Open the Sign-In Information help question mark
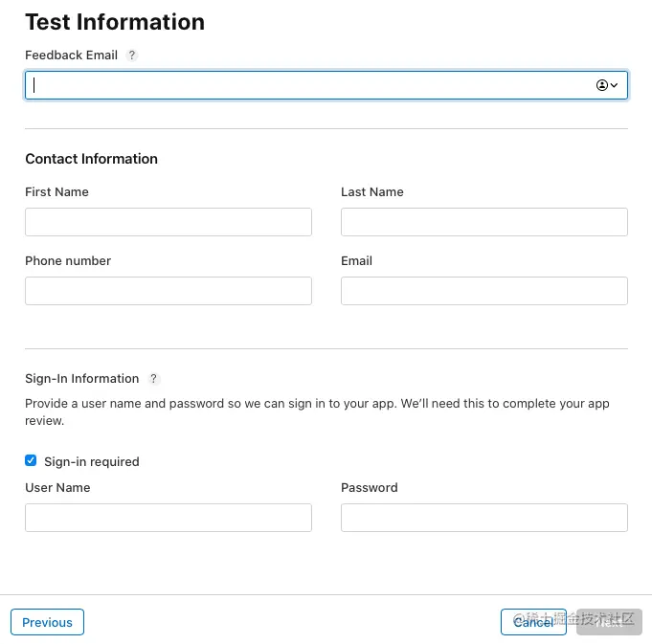 pyautogui.click(x=153, y=379)
